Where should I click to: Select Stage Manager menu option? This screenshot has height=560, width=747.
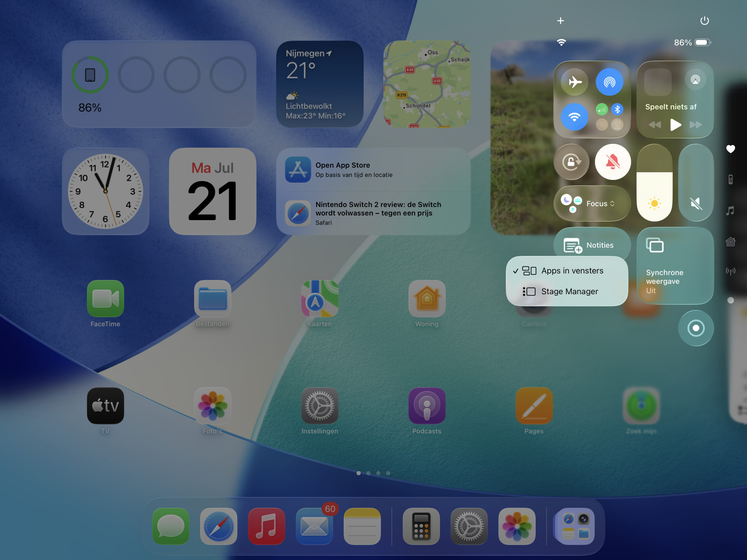569,291
